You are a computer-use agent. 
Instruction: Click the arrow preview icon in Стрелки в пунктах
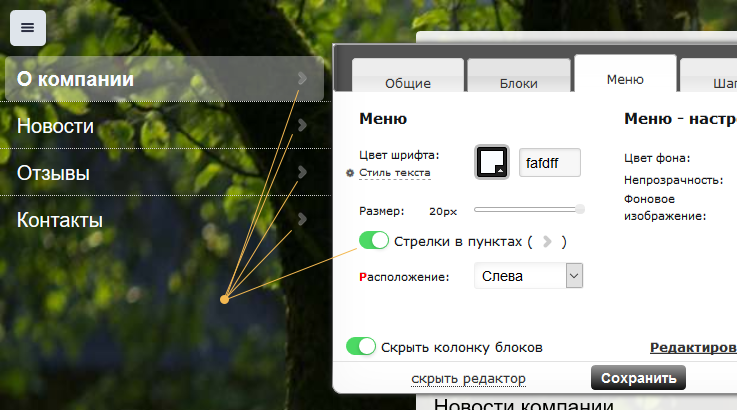coord(546,241)
